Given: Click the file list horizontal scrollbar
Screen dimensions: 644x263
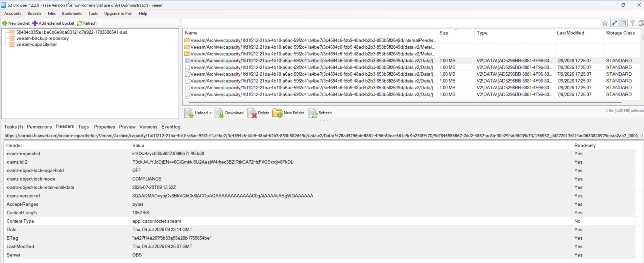Looking at the screenshot, I should point(405,102).
